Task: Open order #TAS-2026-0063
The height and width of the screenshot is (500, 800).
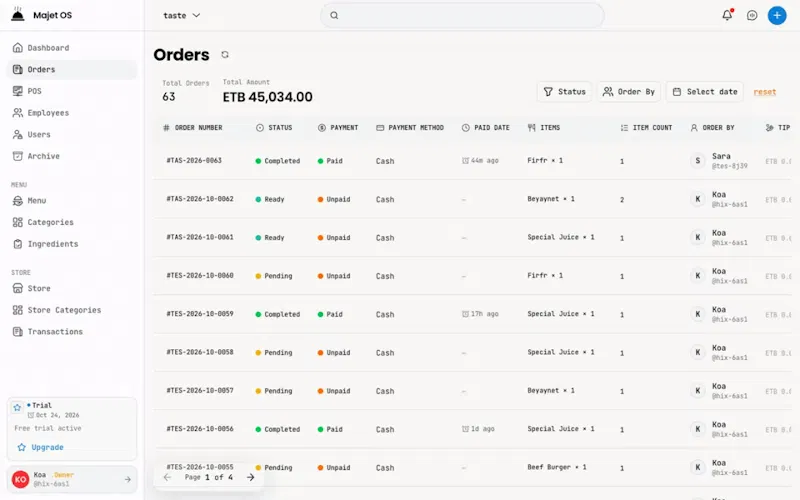Action: pos(194,160)
